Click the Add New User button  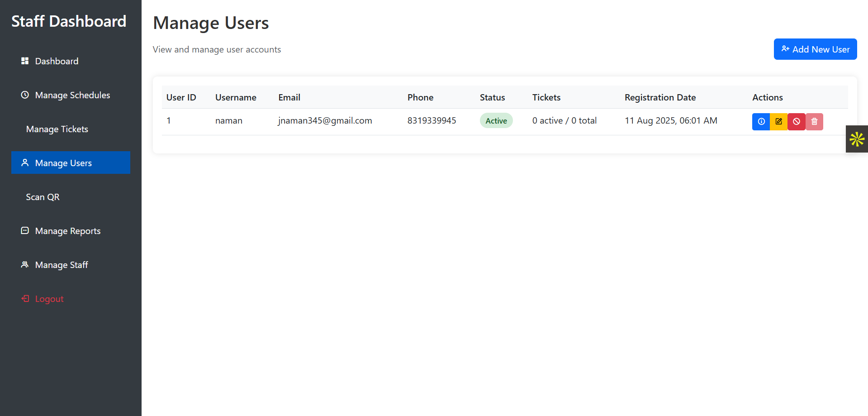[815, 49]
